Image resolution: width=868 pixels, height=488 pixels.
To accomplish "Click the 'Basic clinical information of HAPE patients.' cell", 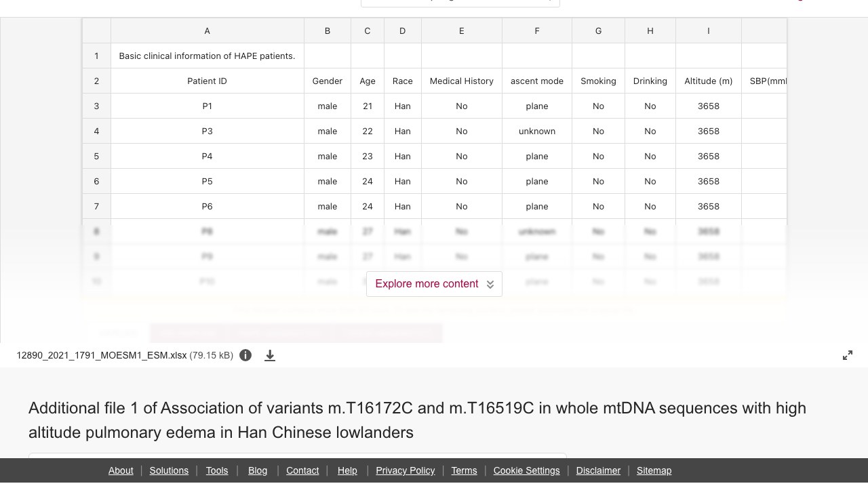I will click(207, 56).
